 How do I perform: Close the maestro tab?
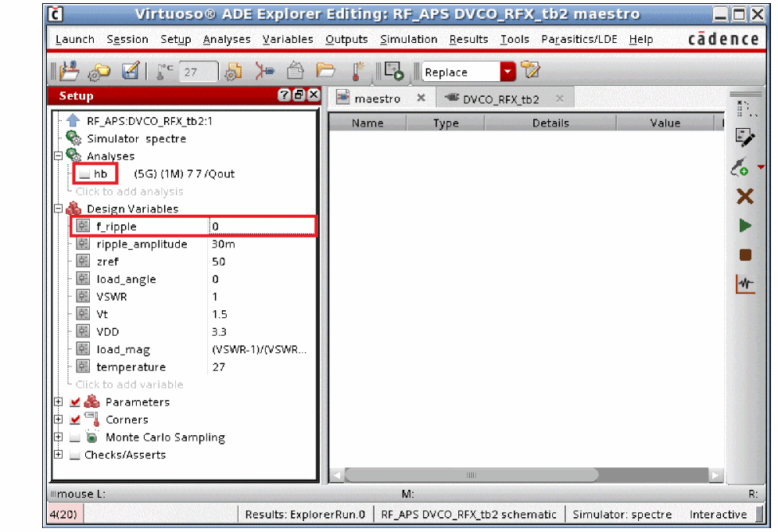tap(421, 98)
